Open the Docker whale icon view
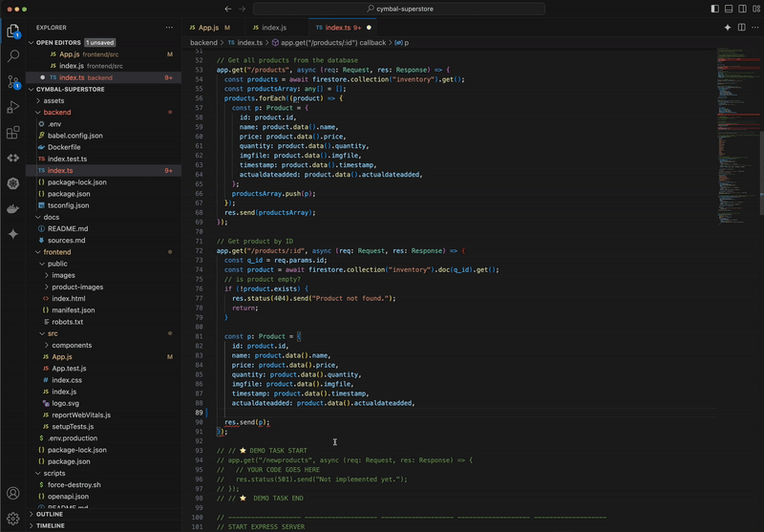Image resolution: width=764 pixels, height=532 pixels. 13,208
